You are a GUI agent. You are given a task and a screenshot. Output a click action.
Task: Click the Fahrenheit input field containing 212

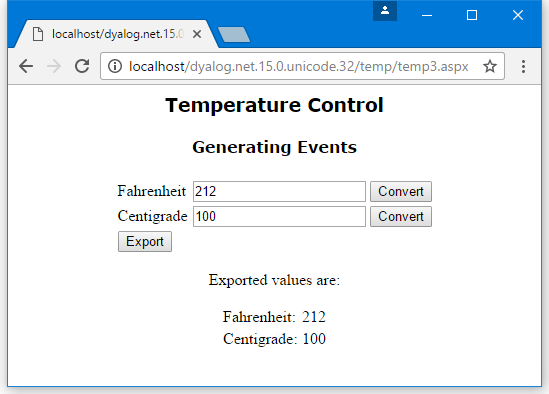(279, 192)
